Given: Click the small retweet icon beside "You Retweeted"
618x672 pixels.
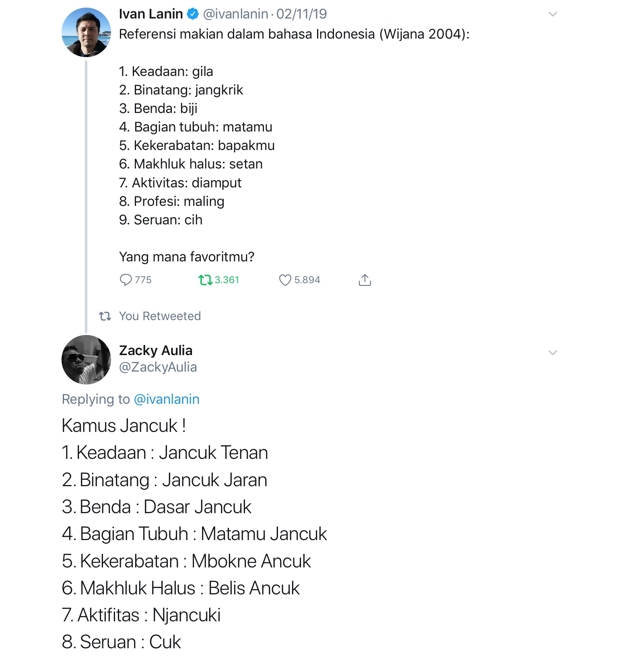Looking at the screenshot, I should point(105,316).
